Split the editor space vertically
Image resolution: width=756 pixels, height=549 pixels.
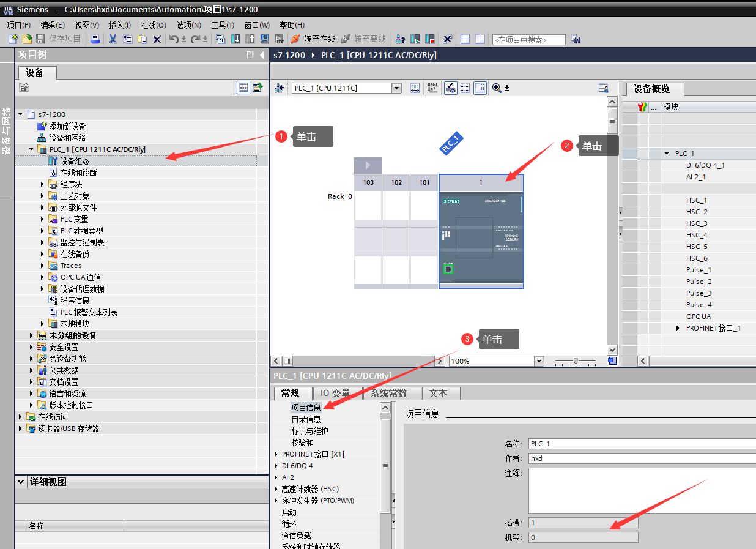(x=480, y=39)
